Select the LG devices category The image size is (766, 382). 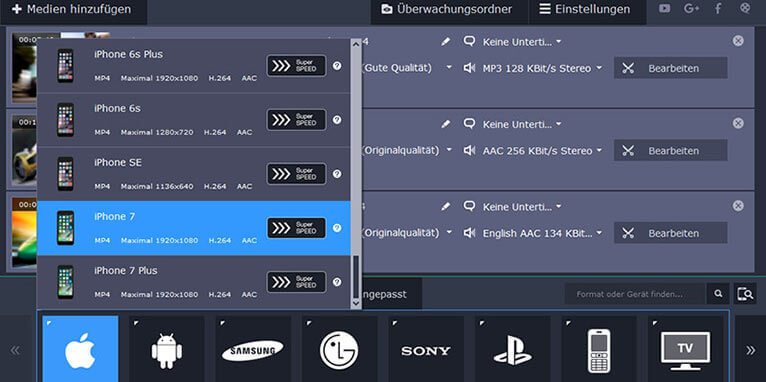tap(340, 349)
